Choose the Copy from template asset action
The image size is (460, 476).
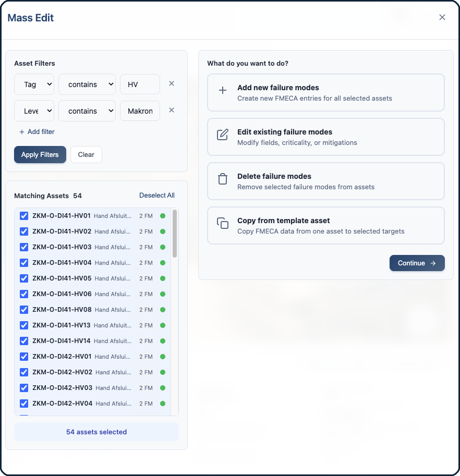coord(325,225)
